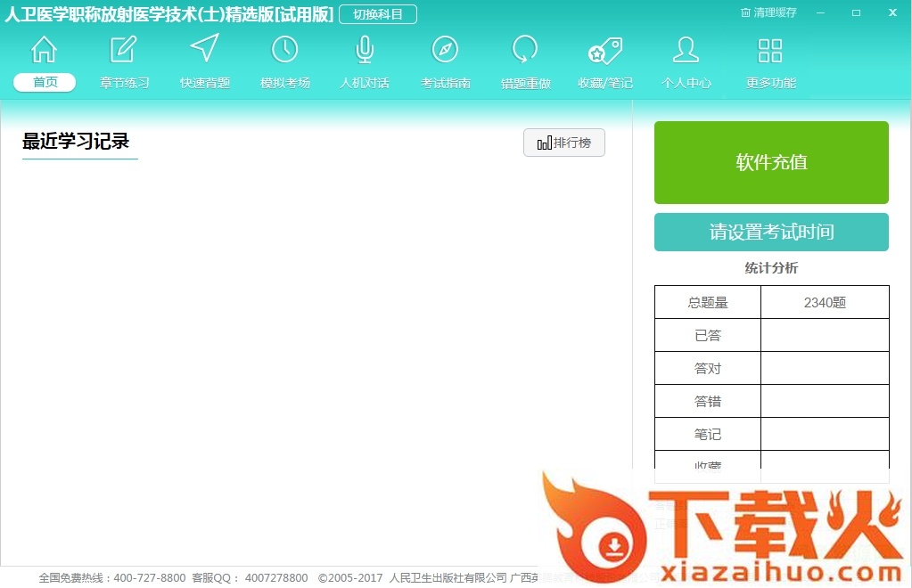The image size is (912, 588).
Task: Open the personal center user icon
Action: point(686,50)
